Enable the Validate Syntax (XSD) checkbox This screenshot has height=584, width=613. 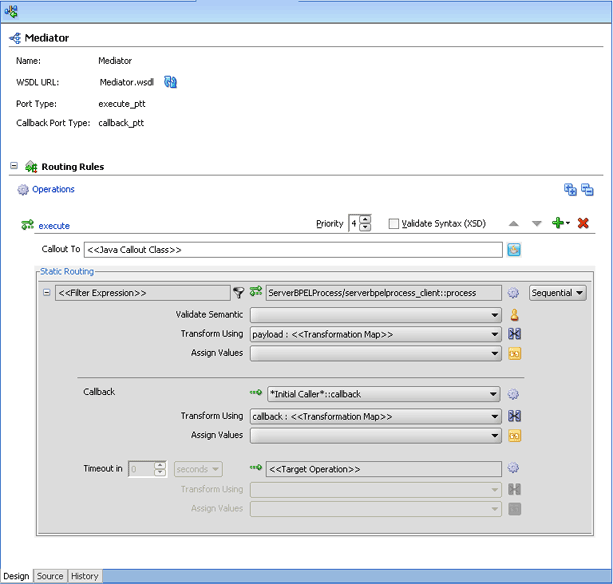394,224
